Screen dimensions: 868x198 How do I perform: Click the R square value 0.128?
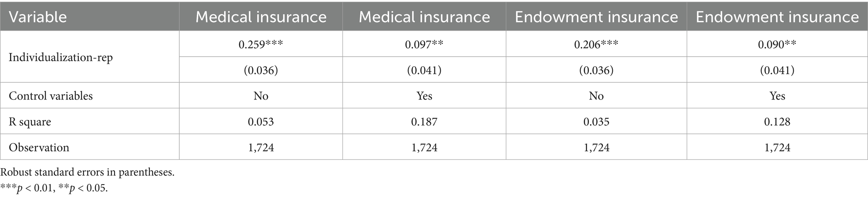777,122
